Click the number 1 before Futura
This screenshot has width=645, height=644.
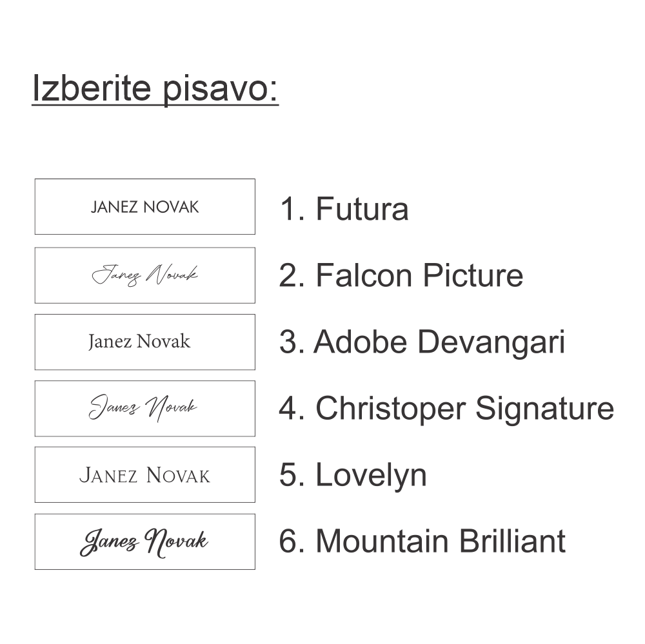point(288,209)
